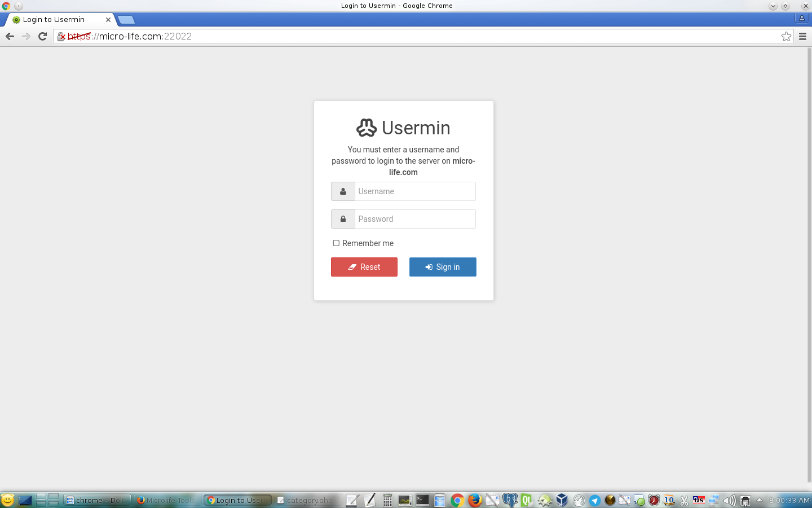Open the KDE application launcher smiley icon

pyautogui.click(x=7, y=500)
